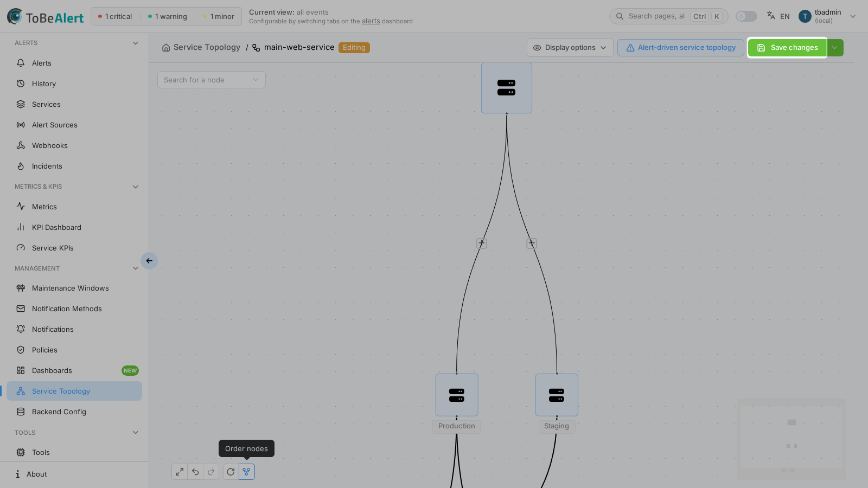
Task: Add node on left branch plus
Action: point(482,243)
